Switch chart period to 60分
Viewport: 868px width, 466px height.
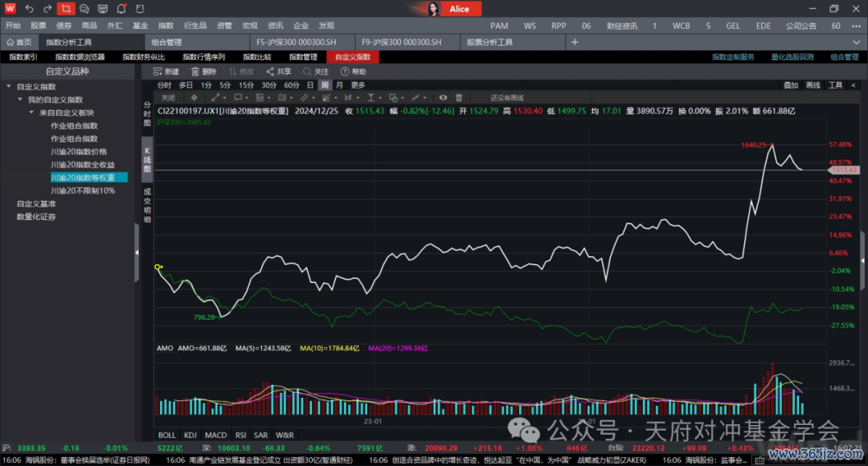click(292, 85)
